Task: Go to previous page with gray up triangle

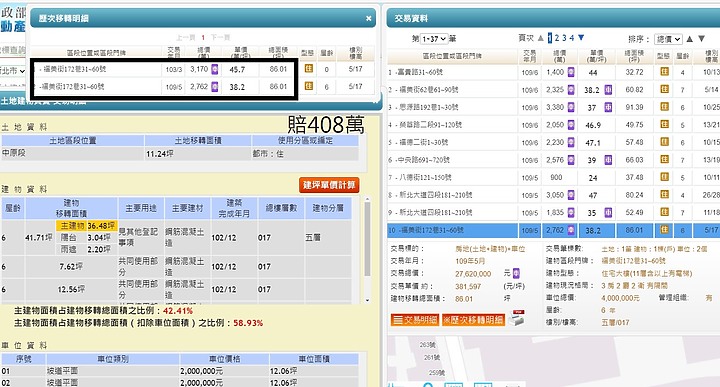Action: click(x=540, y=38)
